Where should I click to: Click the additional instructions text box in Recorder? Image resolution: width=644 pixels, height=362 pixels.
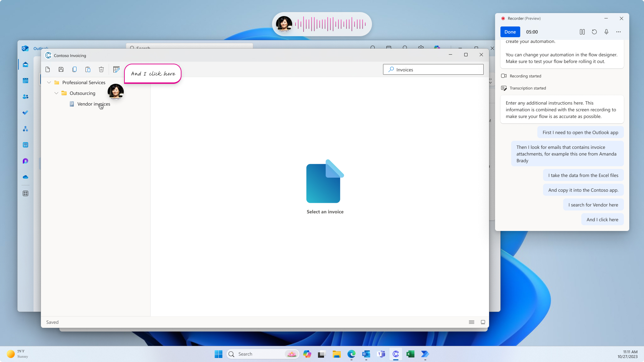click(562, 110)
